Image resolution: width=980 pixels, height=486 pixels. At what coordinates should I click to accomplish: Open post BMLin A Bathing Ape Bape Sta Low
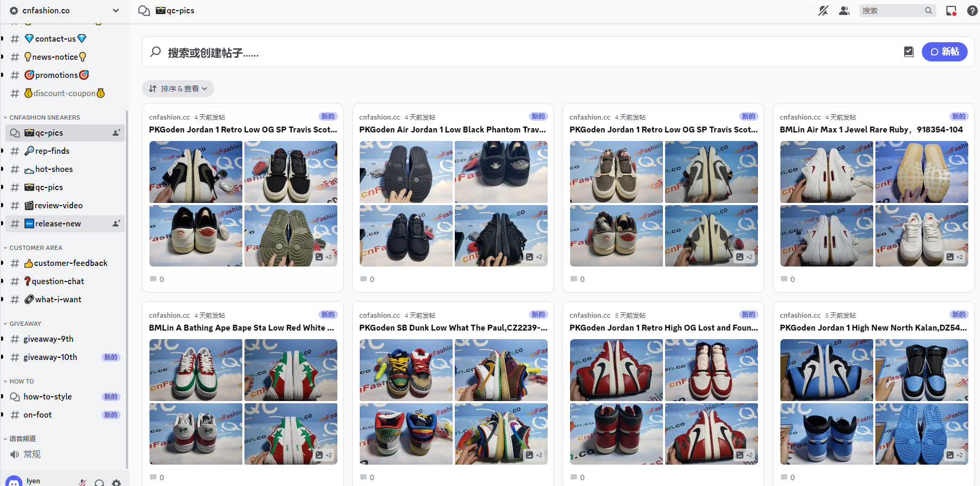tap(241, 328)
